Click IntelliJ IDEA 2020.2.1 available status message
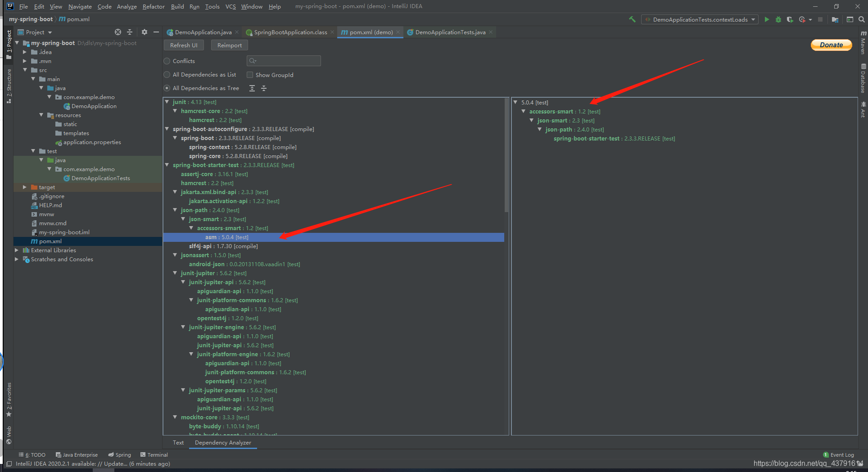The image size is (868, 472). (93, 463)
